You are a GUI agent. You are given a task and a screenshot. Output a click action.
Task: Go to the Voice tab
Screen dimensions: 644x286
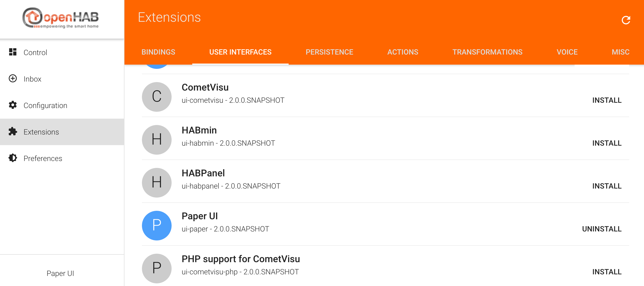[567, 52]
